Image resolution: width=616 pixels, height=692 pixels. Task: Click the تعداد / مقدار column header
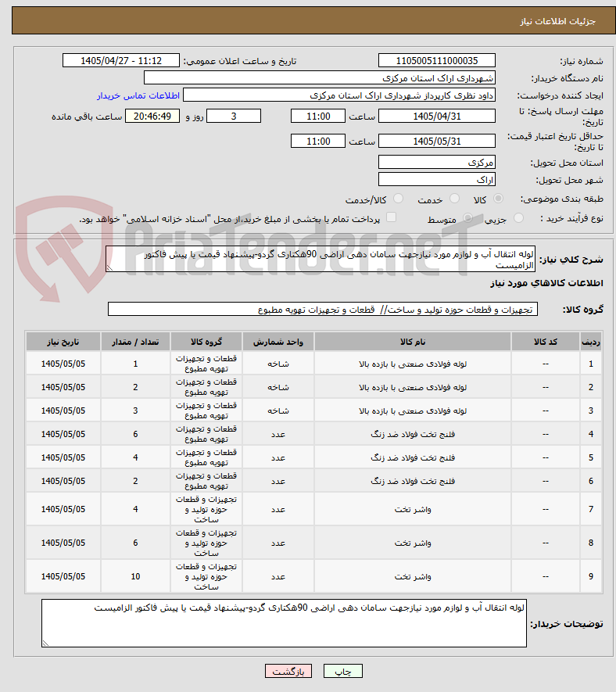[x=135, y=342]
